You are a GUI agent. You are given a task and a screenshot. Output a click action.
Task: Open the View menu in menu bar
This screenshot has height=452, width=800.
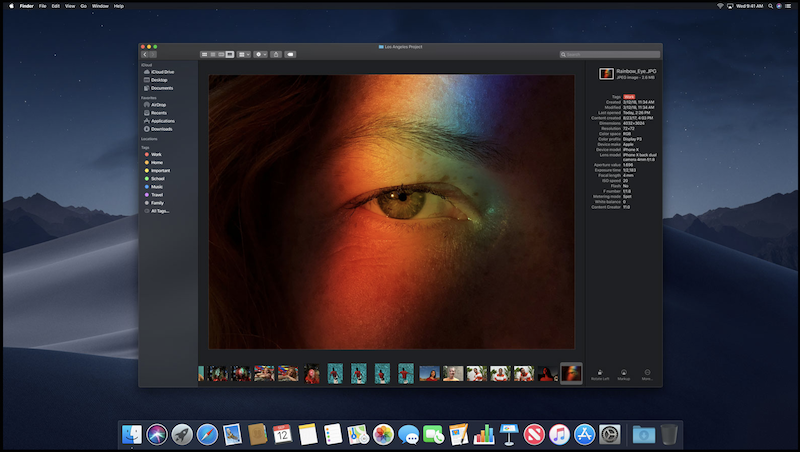[x=70, y=6]
